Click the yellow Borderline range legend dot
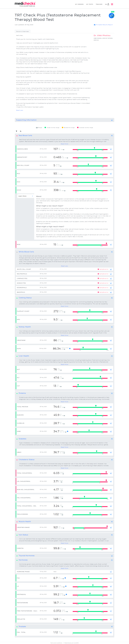This screenshot has height=644, width=129. [63, 127]
